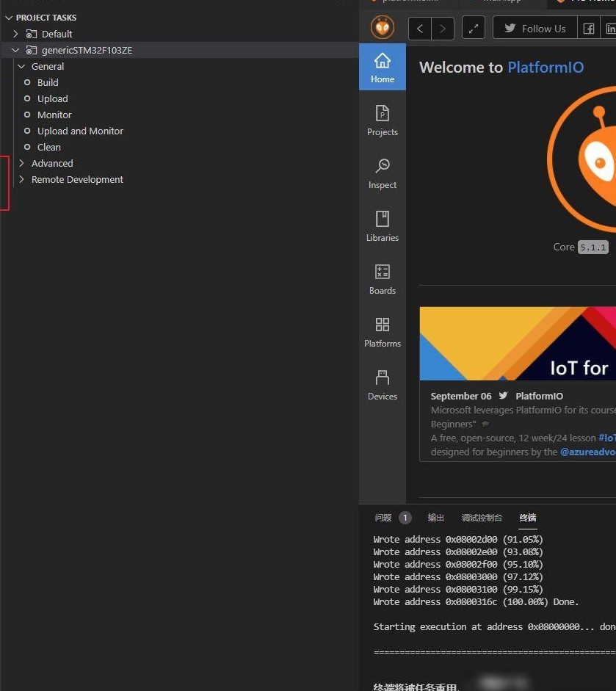Open the Facebook social icon
The image size is (616, 691).
[x=589, y=29]
